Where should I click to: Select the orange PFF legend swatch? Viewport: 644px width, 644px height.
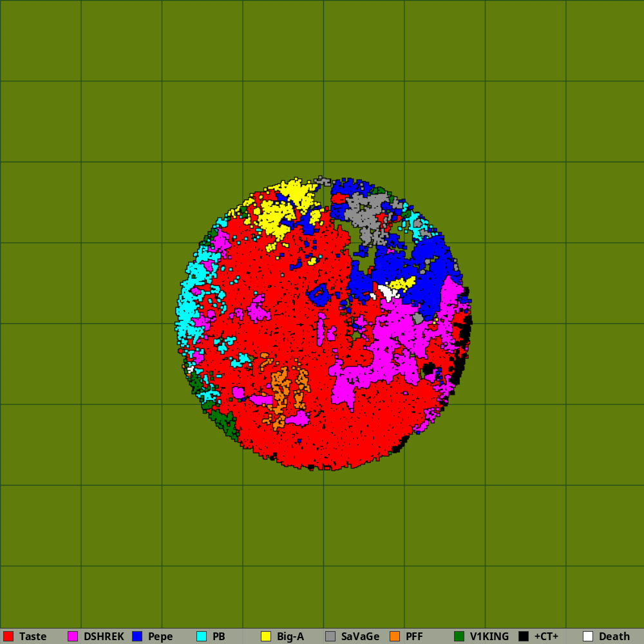(395, 636)
